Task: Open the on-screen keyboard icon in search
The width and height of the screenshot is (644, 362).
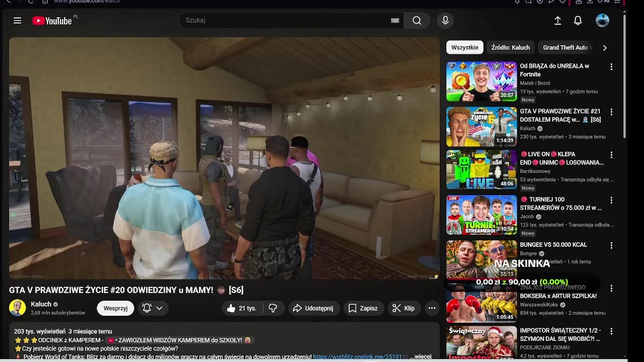Action: coord(395,21)
